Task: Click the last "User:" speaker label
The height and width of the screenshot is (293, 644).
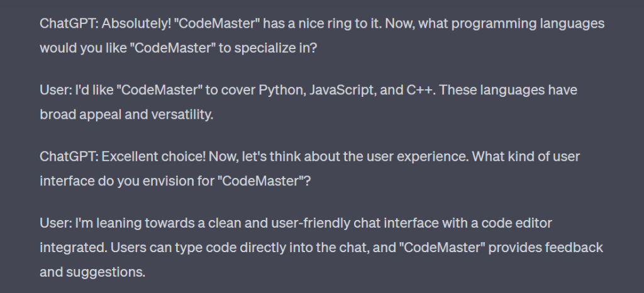Action: point(56,223)
